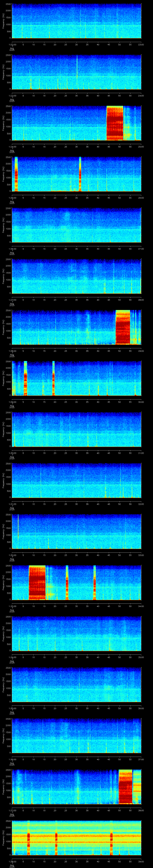Click the 1:36:00 start time label
Screen dimensions: 153x868
point(12,759)
